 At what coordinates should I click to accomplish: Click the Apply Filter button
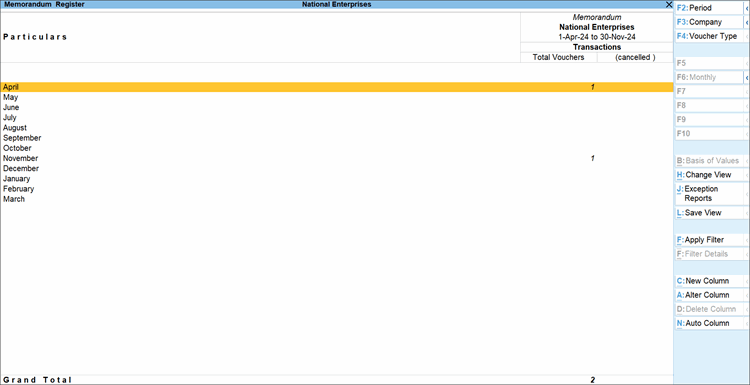coord(709,240)
